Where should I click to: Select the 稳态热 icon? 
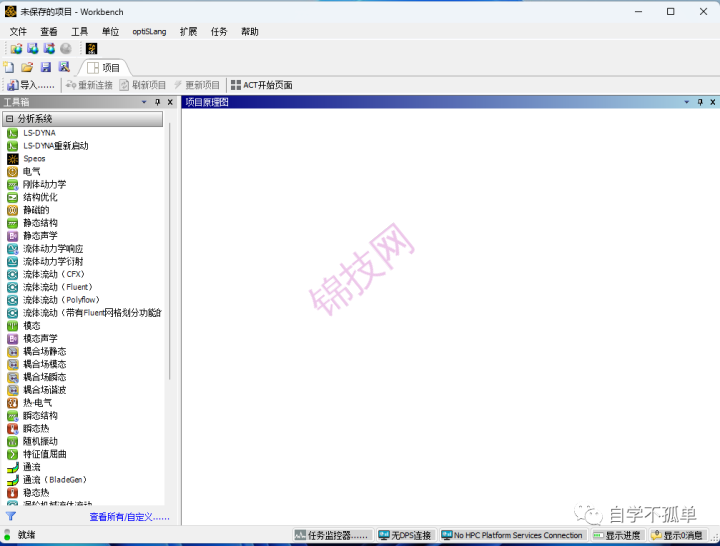pyautogui.click(x=12, y=493)
